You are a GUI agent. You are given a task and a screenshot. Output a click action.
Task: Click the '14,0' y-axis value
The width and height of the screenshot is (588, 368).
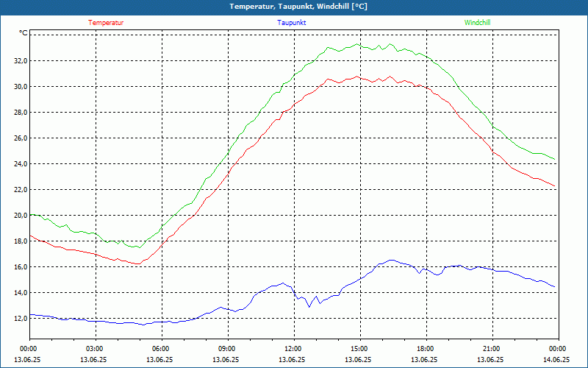tap(21, 292)
